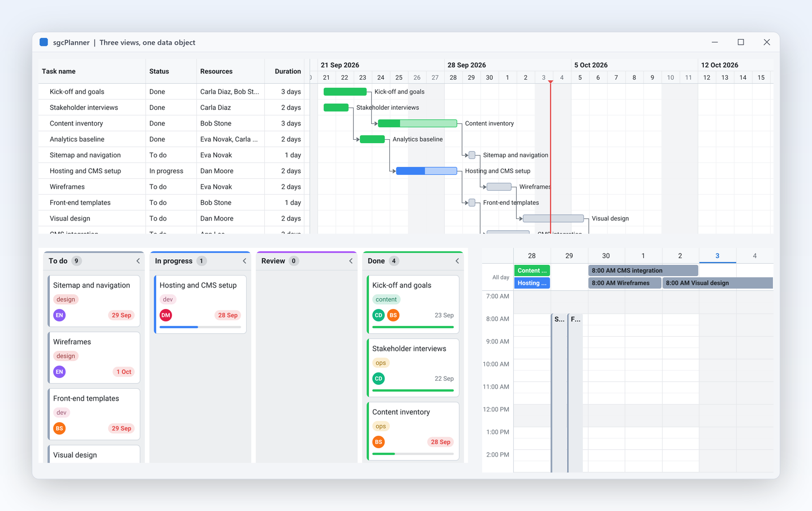Open the blue Hosting all-day event

click(532, 283)
